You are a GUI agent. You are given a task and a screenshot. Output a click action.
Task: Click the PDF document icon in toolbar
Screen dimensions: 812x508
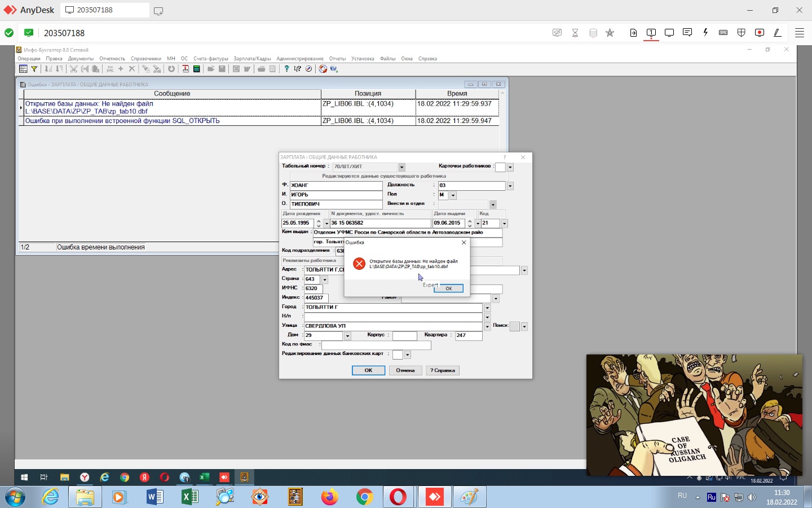coord(186,69)
